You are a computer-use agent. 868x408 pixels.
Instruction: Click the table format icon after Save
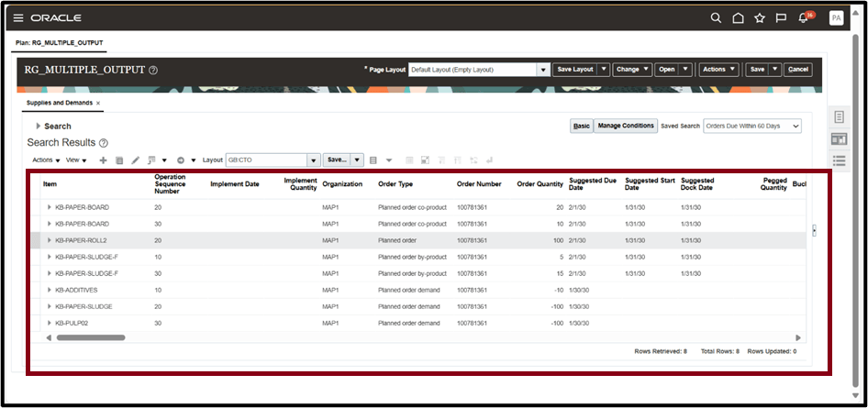point(373,160)
